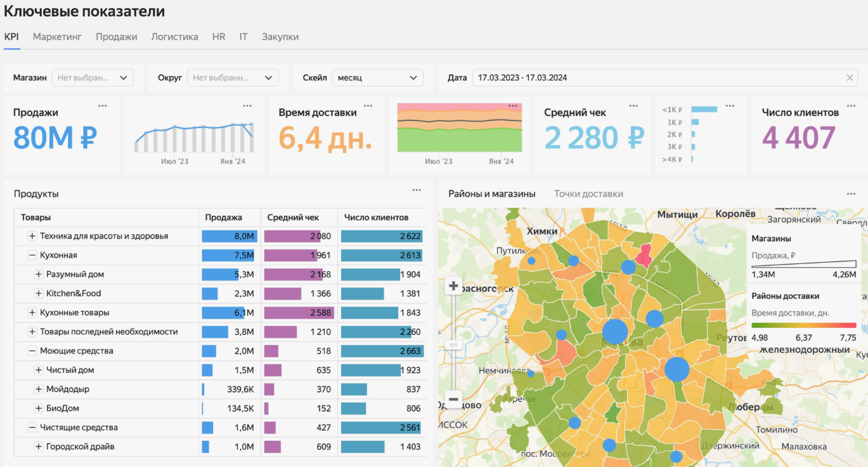Open the Логистика tab
The image size is (868, 467).
[174, 37]
